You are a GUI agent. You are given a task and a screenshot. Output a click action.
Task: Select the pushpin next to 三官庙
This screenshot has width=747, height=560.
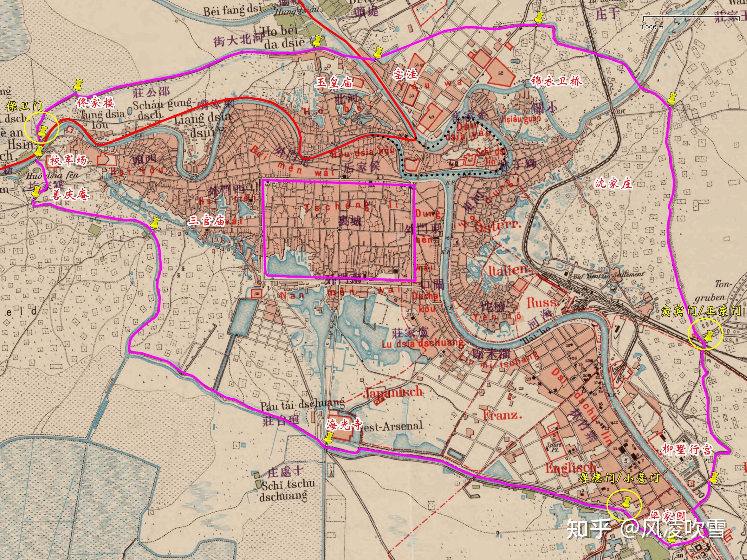point(155,224)
